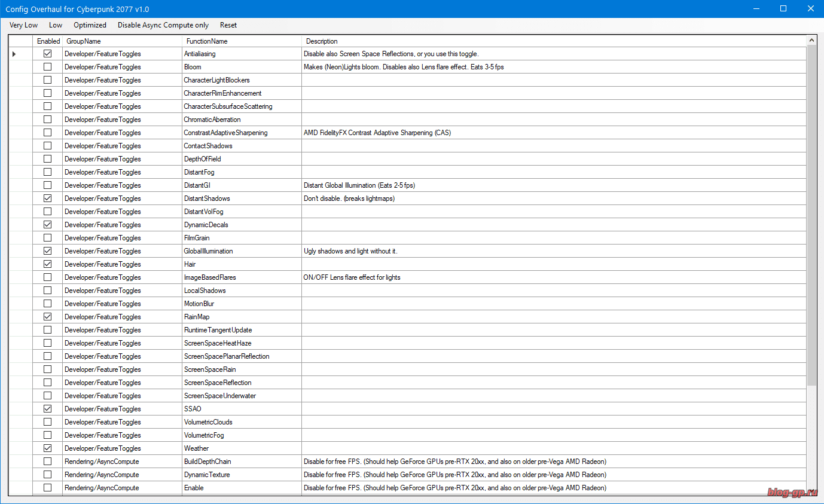Click the 'RuntimeTangentUpdate' cell
The width and height of the screenshot is (824, 504).
(242, 330)
